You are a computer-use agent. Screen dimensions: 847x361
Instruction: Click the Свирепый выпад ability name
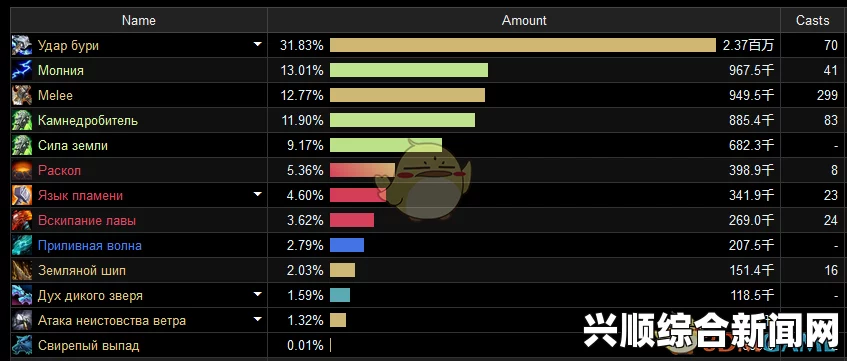tap(89, 345)
